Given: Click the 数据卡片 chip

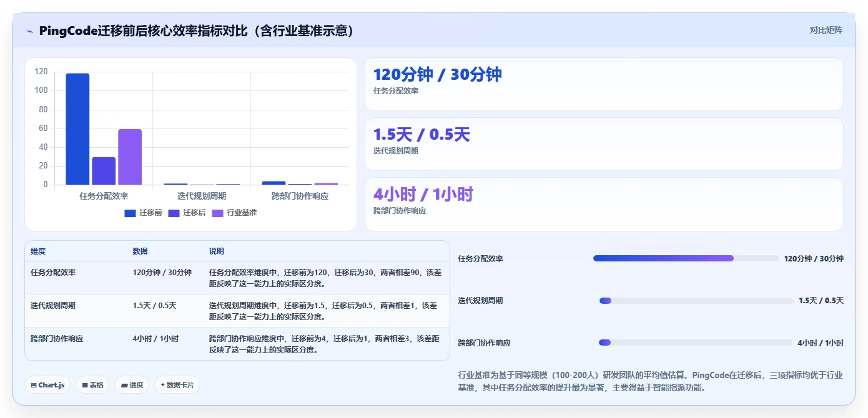Looking at the screenshot, I should (x=177, y=385).
